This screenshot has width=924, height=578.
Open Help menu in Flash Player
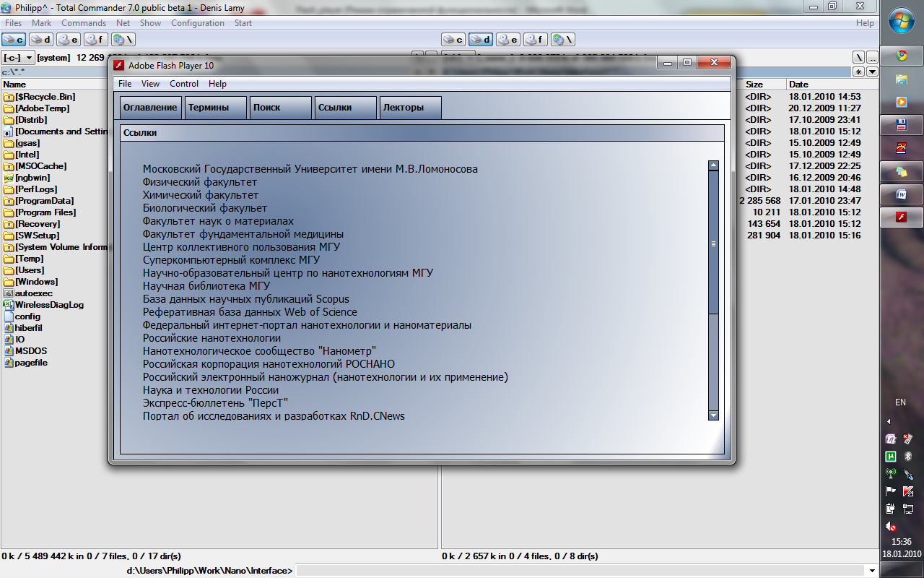click(217, 84)
